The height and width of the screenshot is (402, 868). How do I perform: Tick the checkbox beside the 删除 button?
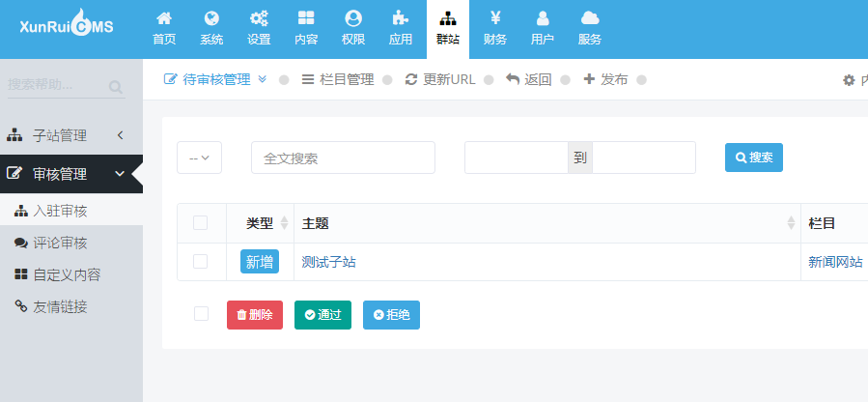202,314
